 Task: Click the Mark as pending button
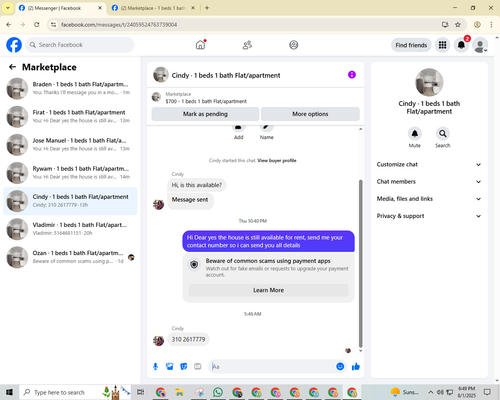205,114
